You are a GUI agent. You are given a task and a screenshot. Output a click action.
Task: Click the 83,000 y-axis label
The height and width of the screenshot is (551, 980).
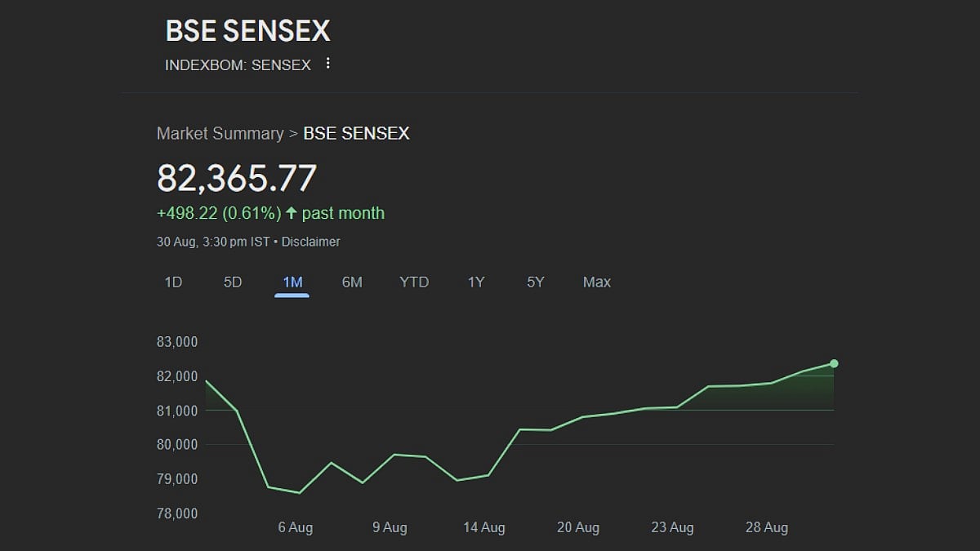pyautogui.click(x=177, y=342)
